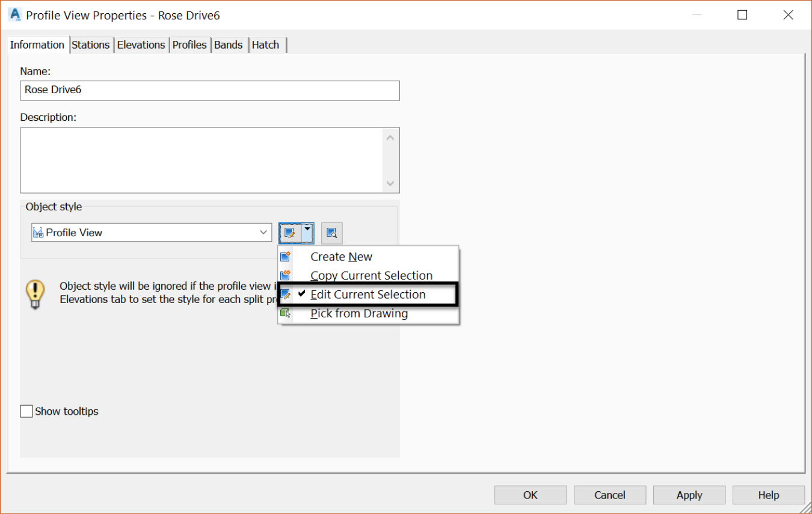Click the Name field containing Rose Drive6
The height and width of the screenshot is (514, 812).
coord(210,90)
